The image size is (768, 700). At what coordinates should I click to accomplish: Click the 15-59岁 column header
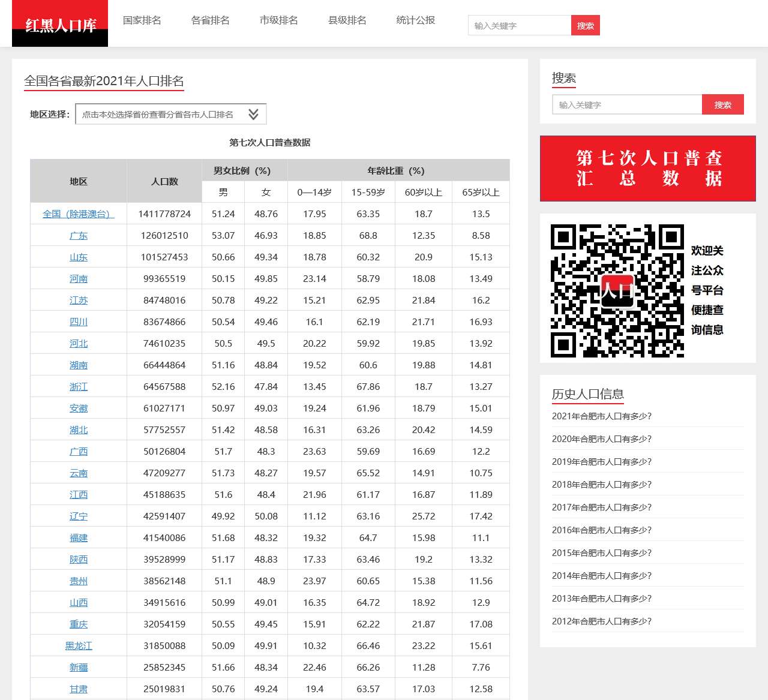pos(368,192)
